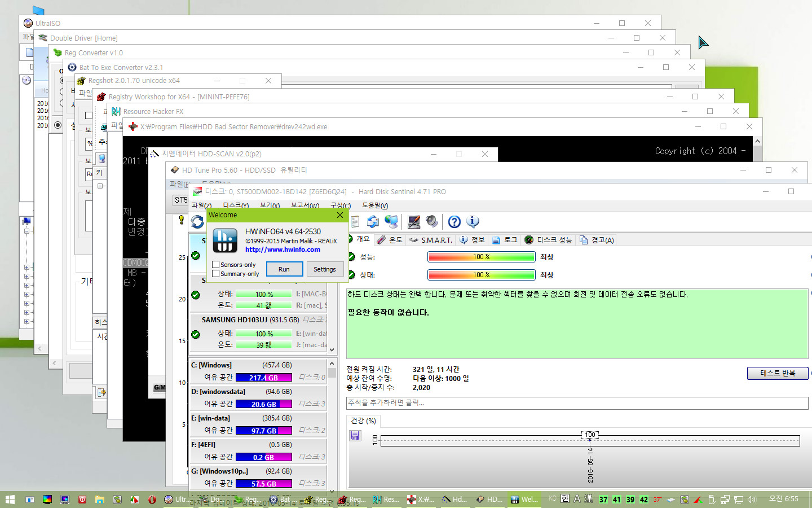
Task: Enable the Summary-only checkbox
Action: click(215, 274)
